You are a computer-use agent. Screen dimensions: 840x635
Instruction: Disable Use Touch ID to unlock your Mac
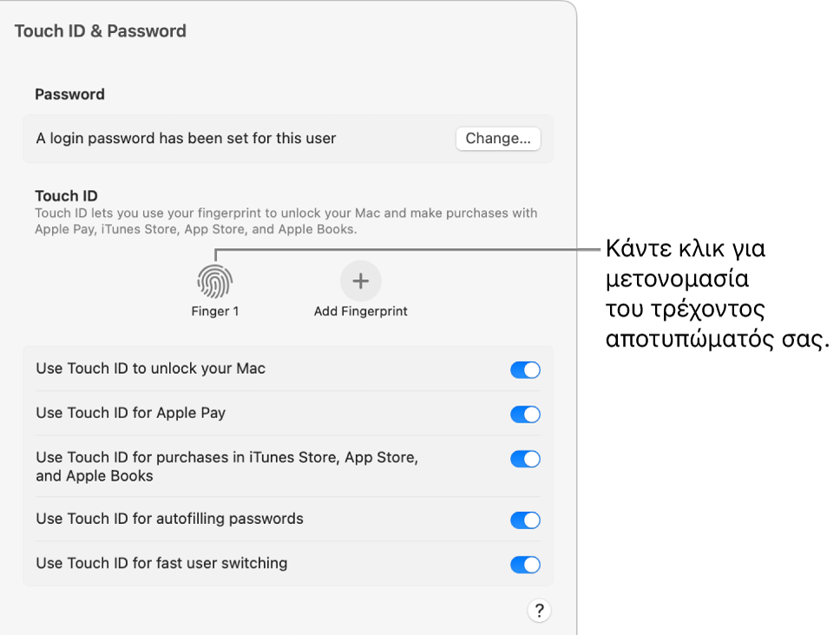click(x=525, y=369)
